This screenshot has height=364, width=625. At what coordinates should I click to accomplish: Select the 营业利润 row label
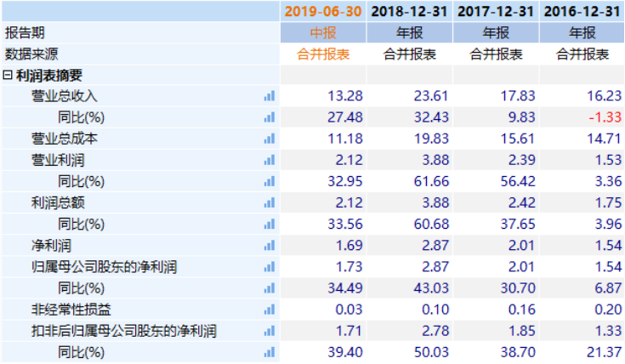click(x=58, y=160)
